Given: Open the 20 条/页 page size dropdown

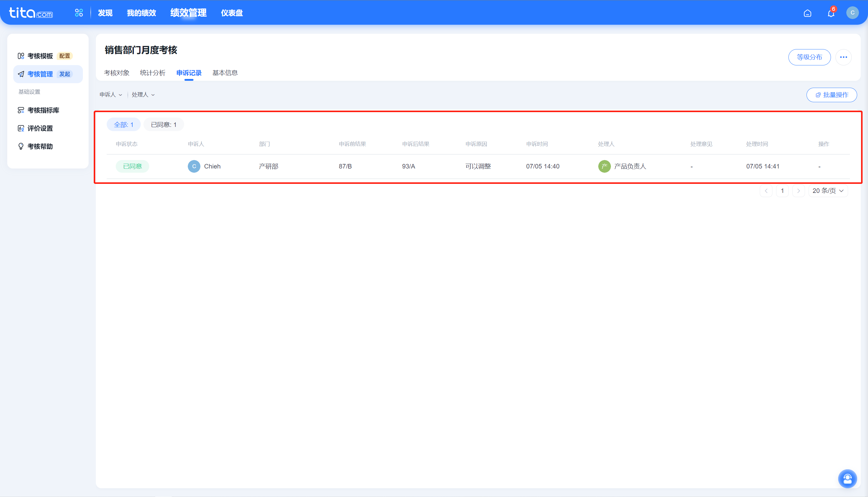Looking at the screenshot, I should point(828,191).
